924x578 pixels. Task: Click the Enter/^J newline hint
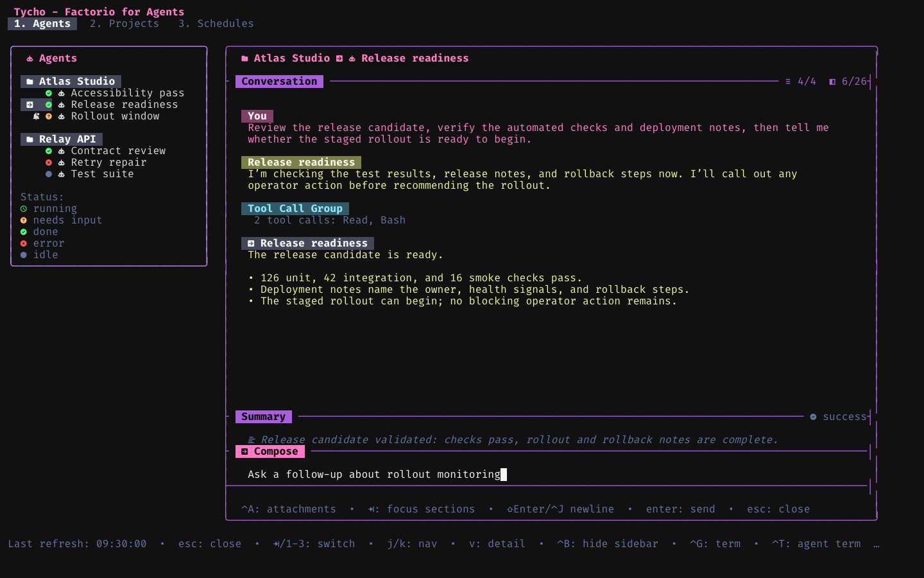click(561, 509)
